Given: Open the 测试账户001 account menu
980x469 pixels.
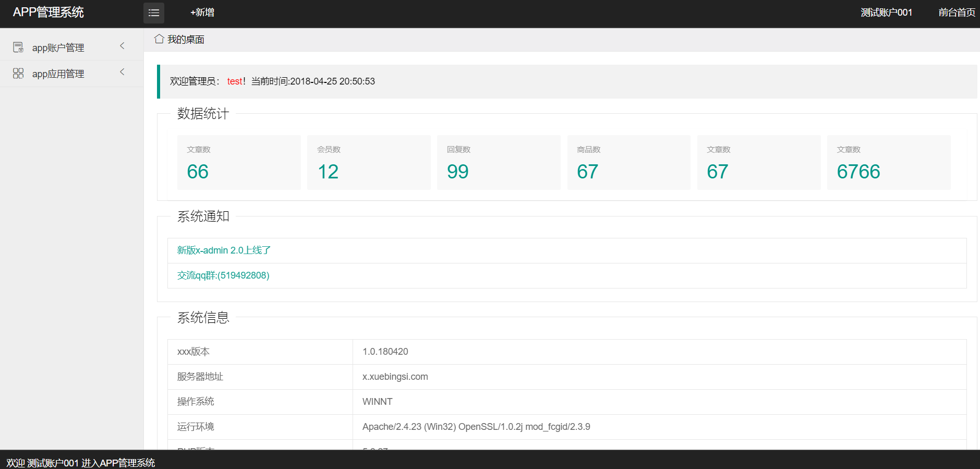Looking at the screenshot, I should 887,13.
